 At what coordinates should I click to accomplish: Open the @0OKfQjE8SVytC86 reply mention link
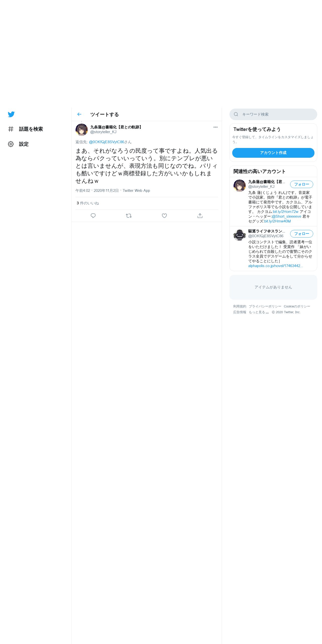[x=107, y=142]
